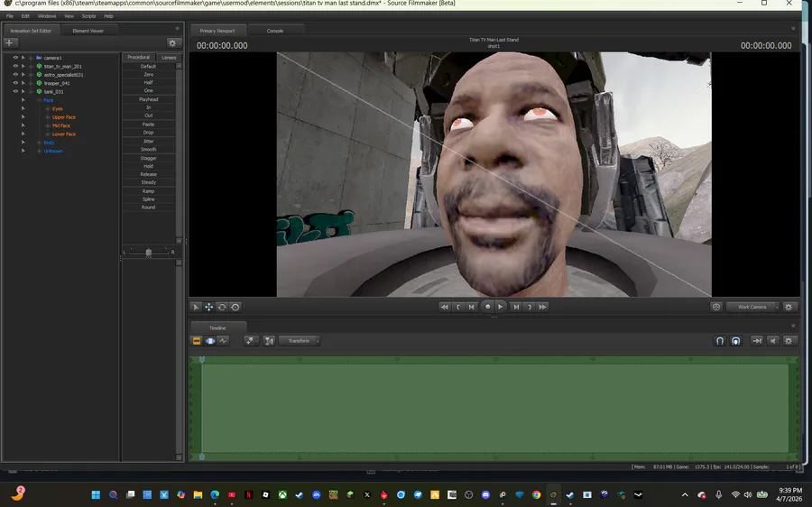
Task: Apply the Playhead preset
Action: click(x=149, y=99)
